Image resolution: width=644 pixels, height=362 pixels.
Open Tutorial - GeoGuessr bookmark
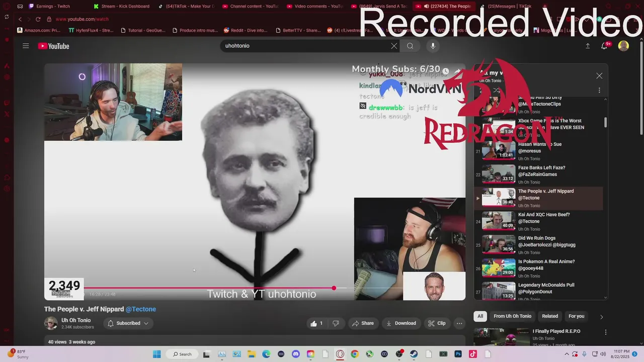click(143, 30)
